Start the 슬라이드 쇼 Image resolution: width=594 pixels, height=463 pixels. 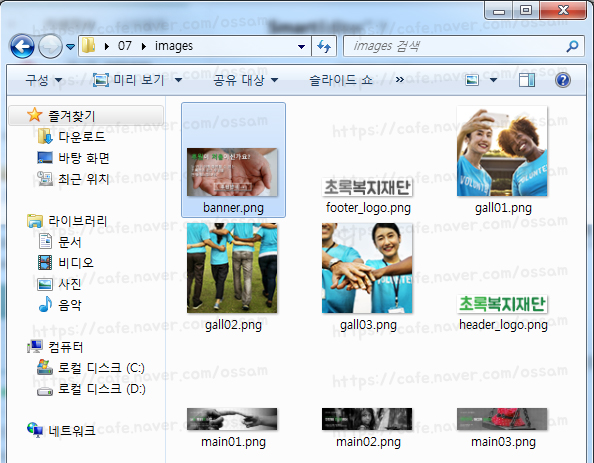pos(341,80)
